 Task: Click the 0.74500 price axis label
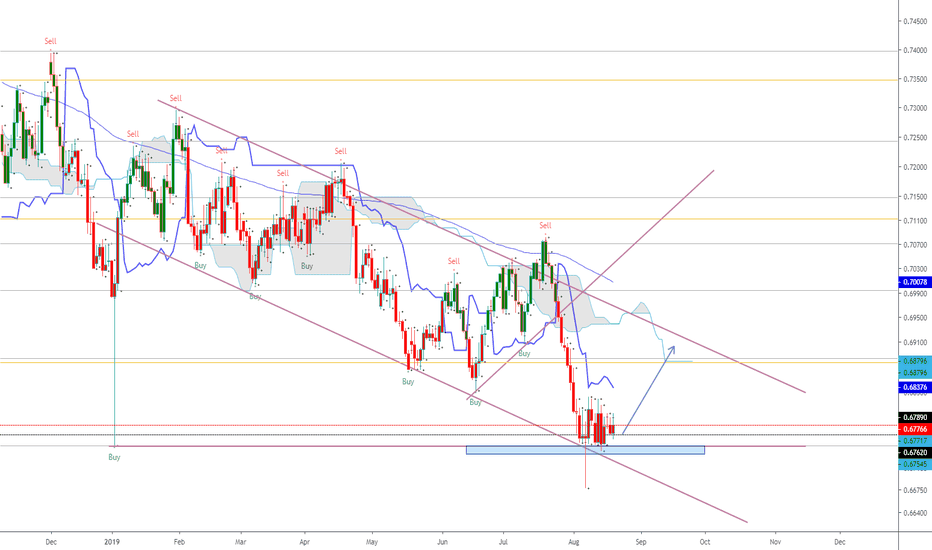(x=915, y=21)
